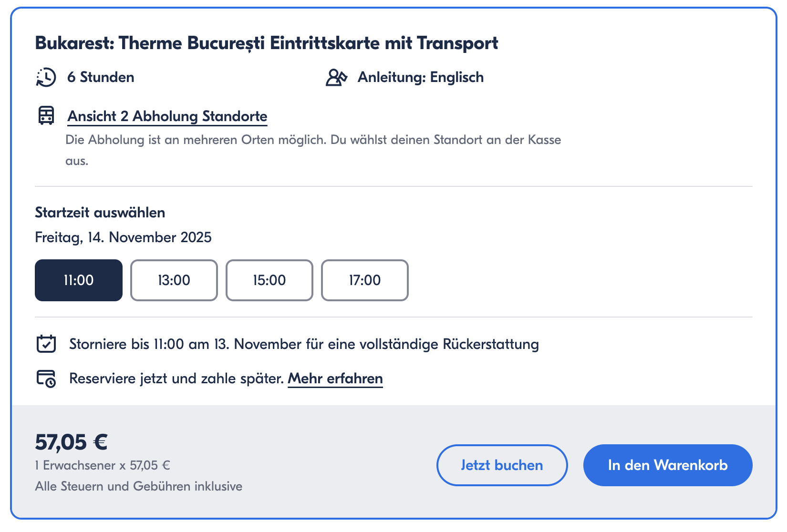Pick the 17:00 time slot

tap(365, 280)
